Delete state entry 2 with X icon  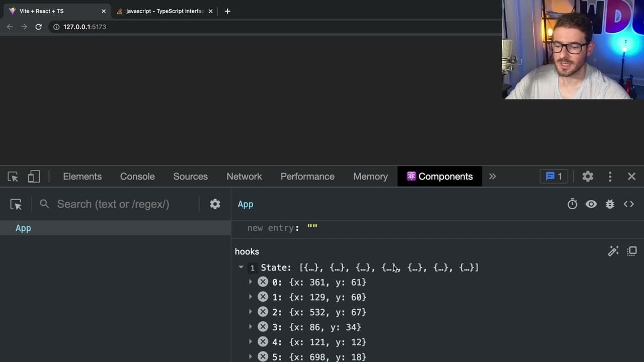[x=263, y=312]
